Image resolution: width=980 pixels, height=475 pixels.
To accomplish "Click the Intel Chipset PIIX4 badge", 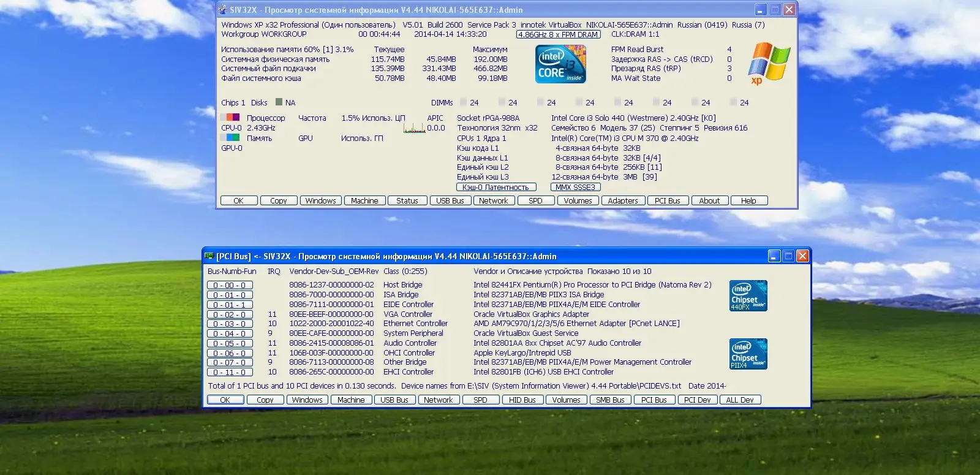I will coord(748,354).
